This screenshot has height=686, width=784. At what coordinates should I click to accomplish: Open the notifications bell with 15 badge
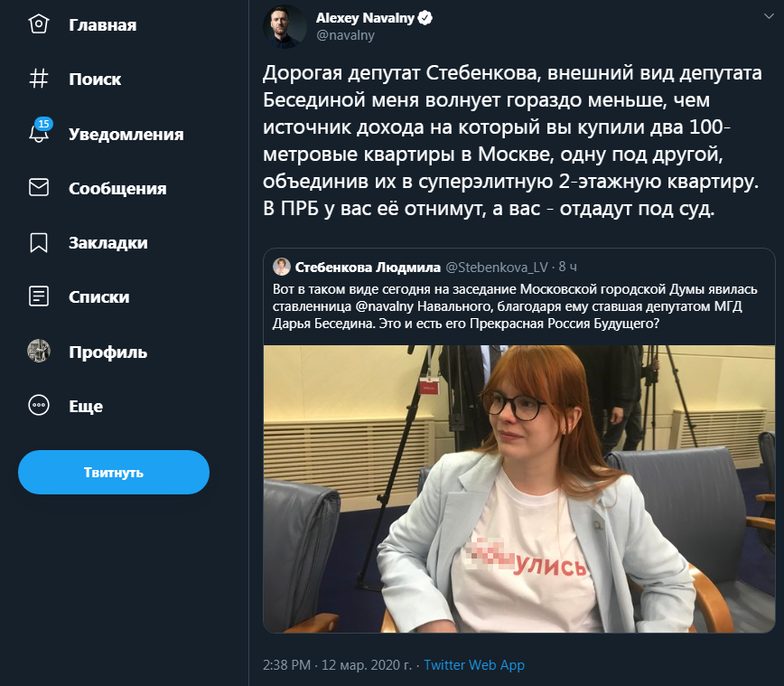tap(40, 131)
